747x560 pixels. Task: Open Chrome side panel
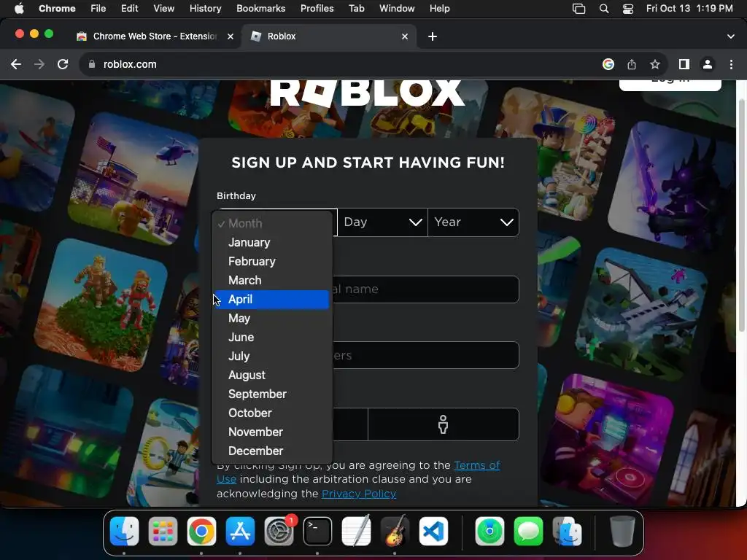[684, 64]
